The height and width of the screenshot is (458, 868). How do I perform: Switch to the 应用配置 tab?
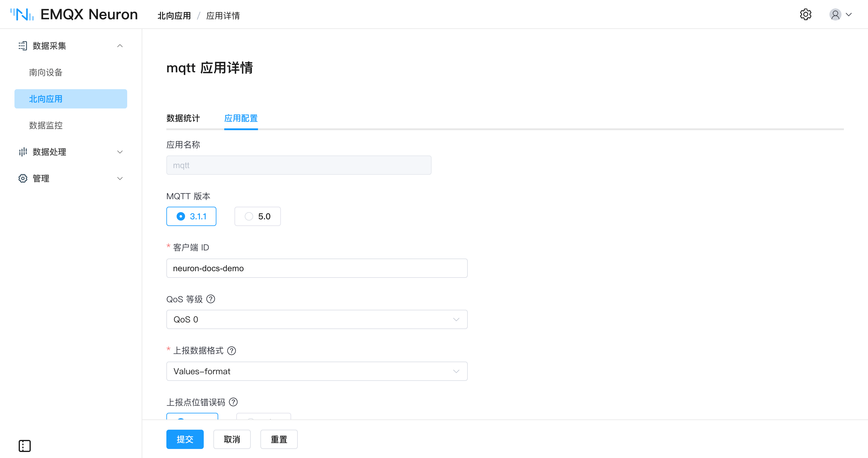241,118
